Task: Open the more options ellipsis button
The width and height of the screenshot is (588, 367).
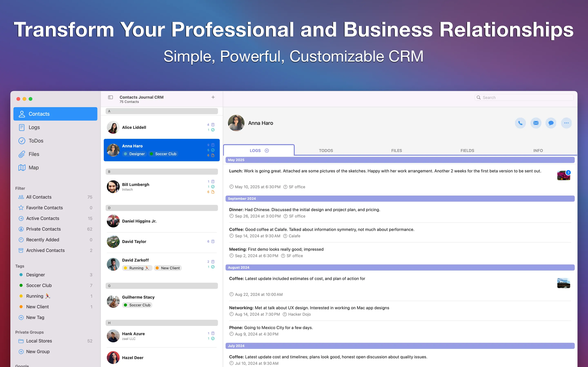Action: click(566, 123)
